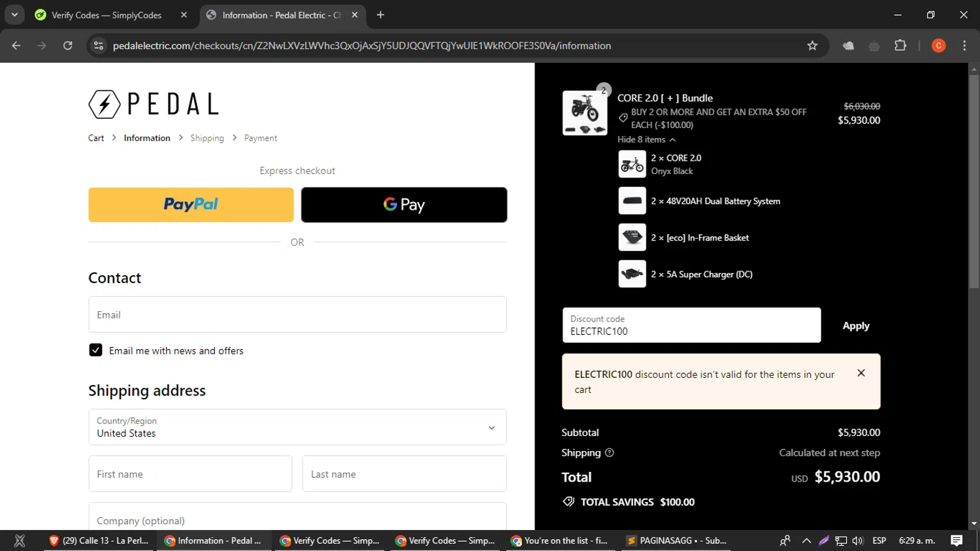Click the browser address bar URL

pos(362,46)
